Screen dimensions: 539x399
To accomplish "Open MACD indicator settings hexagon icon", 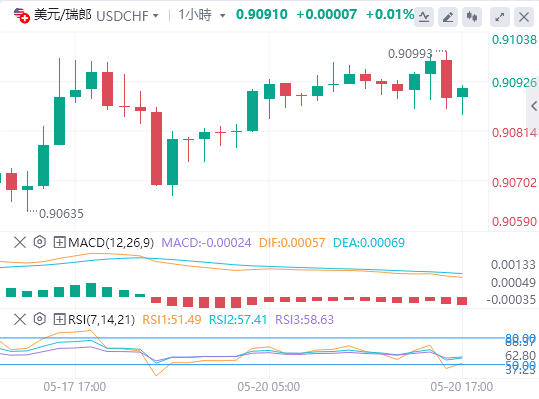I will tap(40, 242).
